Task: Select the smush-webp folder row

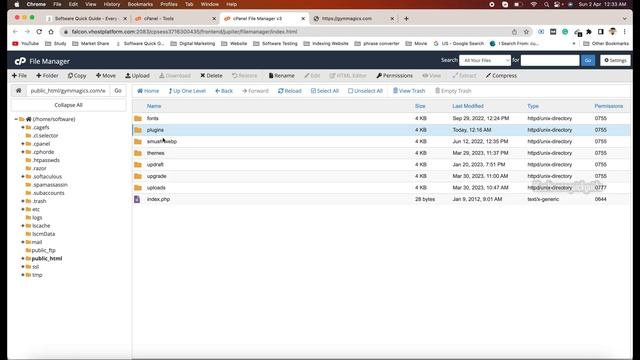Action: point(381,141)
